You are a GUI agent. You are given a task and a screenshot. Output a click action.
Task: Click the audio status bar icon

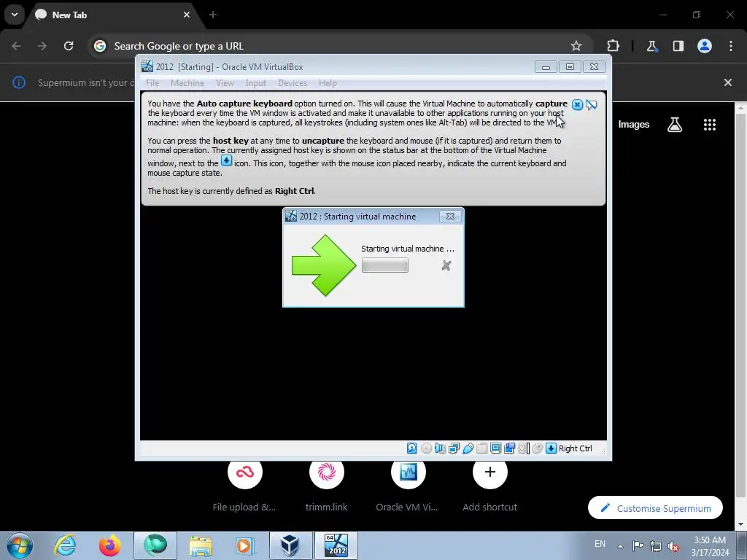(440, 448)
